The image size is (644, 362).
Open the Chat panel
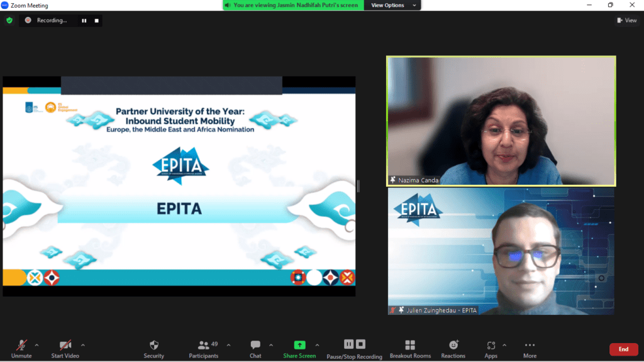(x=255, y=345)
